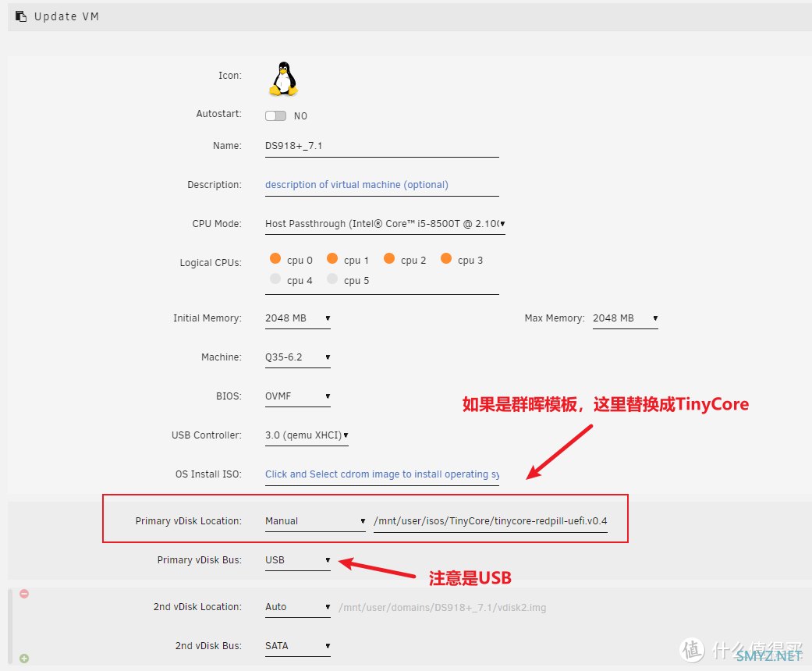Click the Description input field
This screenshot has width=812, height=671.
(x=381, y=185)
